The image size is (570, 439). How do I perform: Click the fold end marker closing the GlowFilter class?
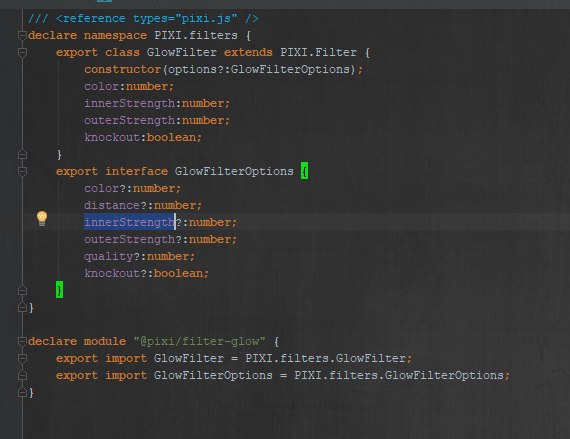pos(22,154)
